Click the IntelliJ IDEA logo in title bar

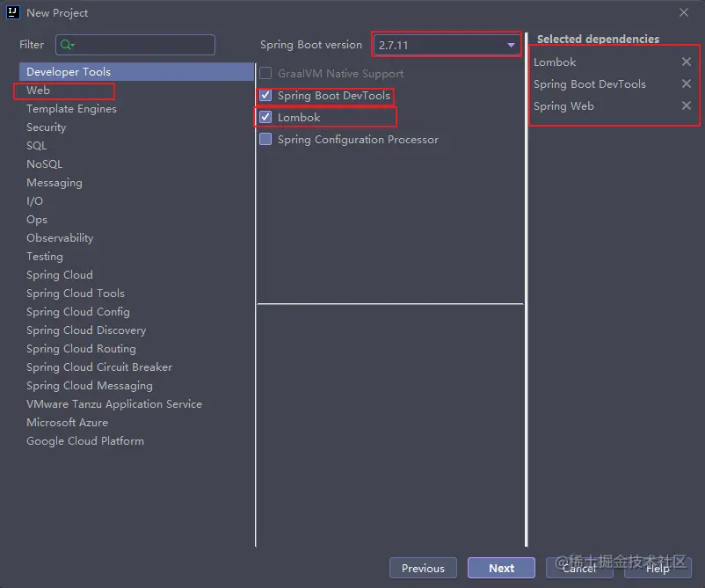coord(12,12)
